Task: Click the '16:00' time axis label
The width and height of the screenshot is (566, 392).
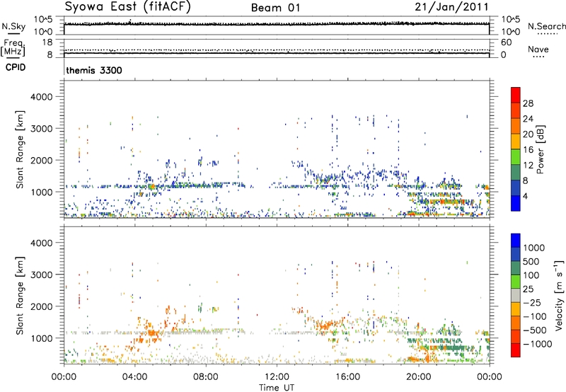Action: click(347, 377)
